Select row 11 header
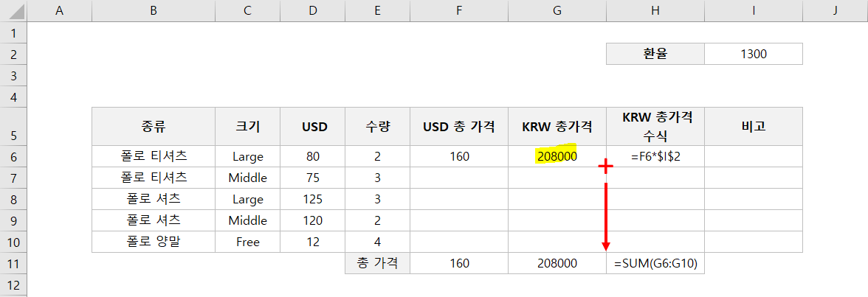868x297 pixels. pos(13,263)
